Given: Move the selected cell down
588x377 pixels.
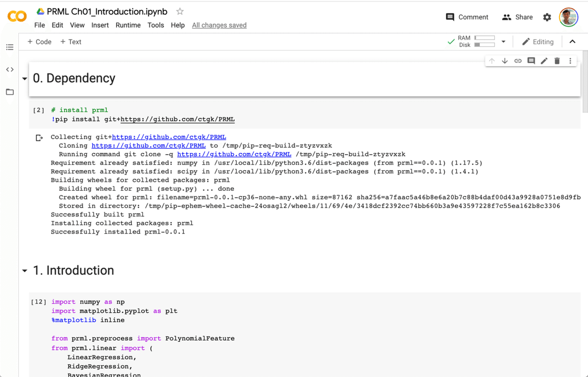Looking at the screenshot, I should pyautogui.click(x=505, y=60).
